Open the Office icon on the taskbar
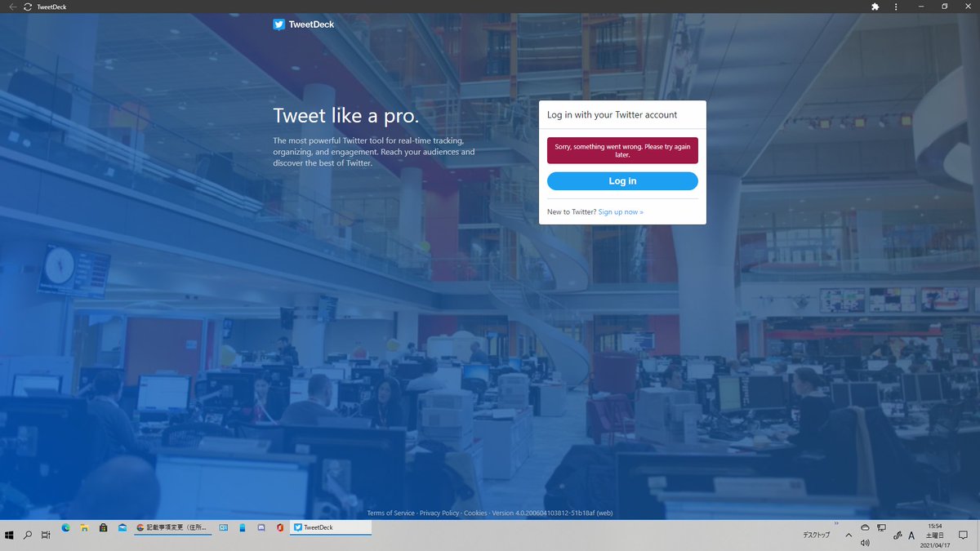The image size is (980, 551). (279, 528)
